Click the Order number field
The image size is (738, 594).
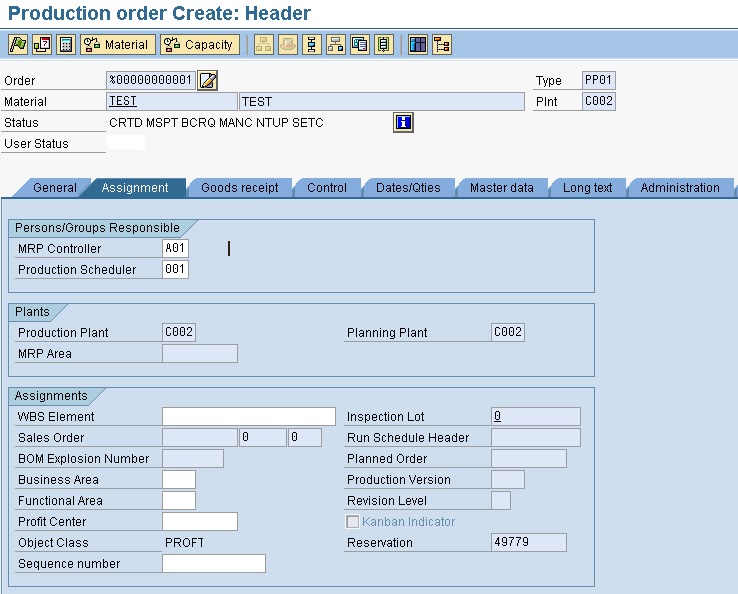[x=151, y=80]
